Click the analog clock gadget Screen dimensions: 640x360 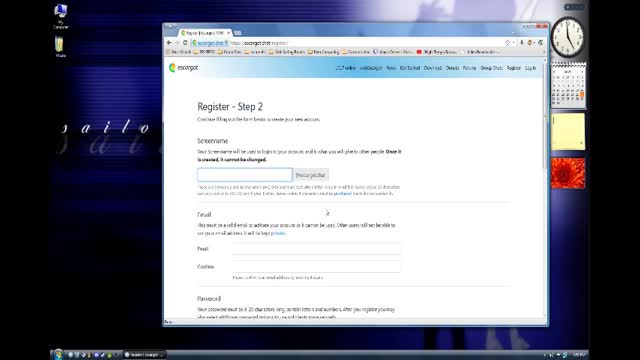[x=567, y=37]
